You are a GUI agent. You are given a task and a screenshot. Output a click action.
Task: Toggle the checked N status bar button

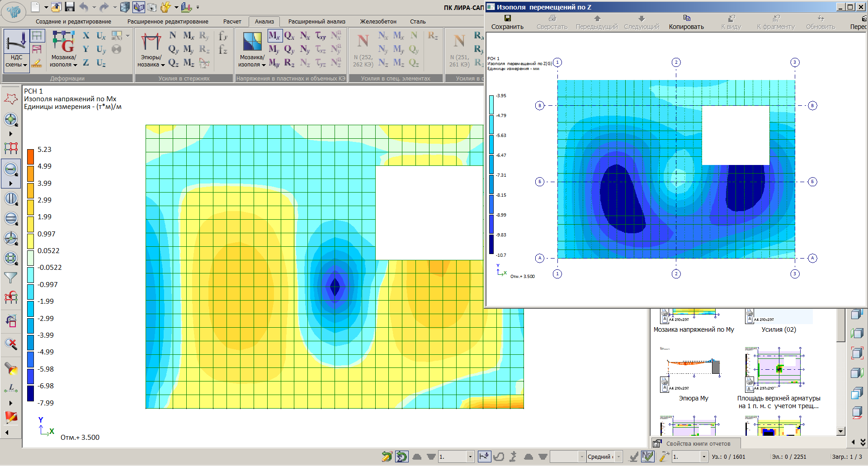[647, 457]
